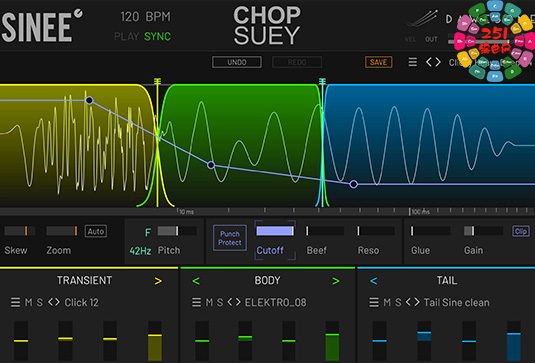The height and width of the screenshot is (363, 535).
Task: Click the fourth TAIL blue level fader
Action: click(x=514, y=340)
